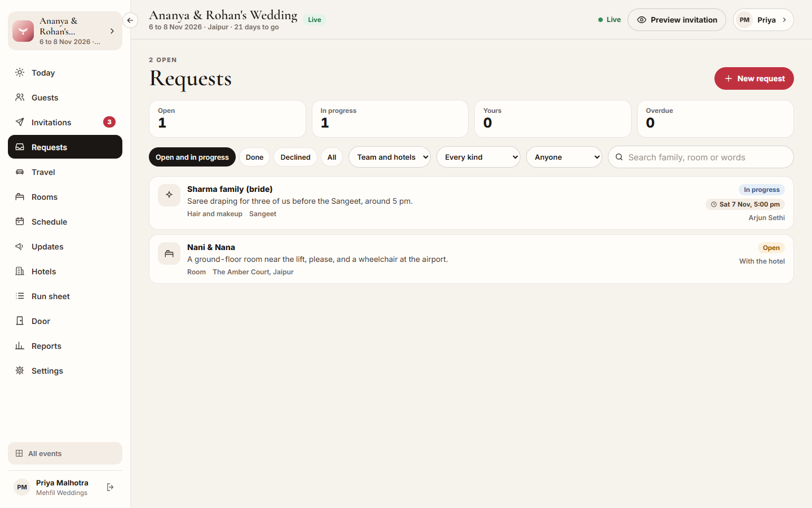This screenshot has width=812, height=508.
Task: Collapse sidebar with the back arrow button
Action: click(x=130, y=20)
